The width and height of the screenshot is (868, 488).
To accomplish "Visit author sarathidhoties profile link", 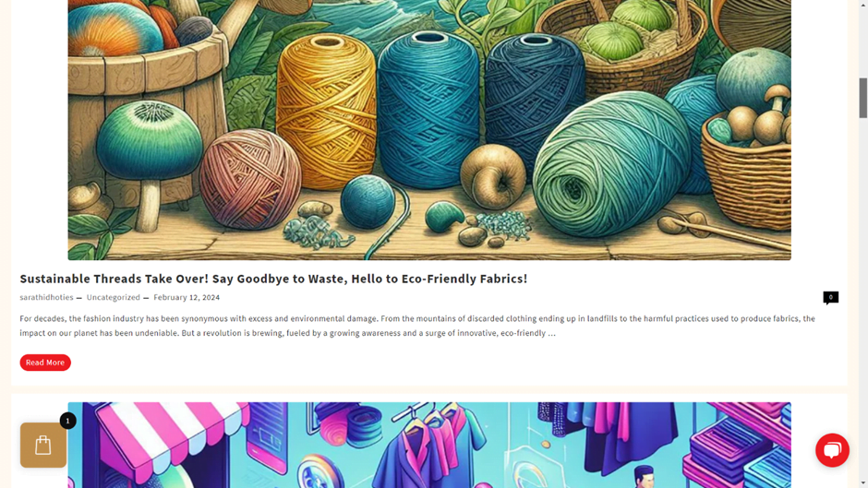I will tap(46, 297).
